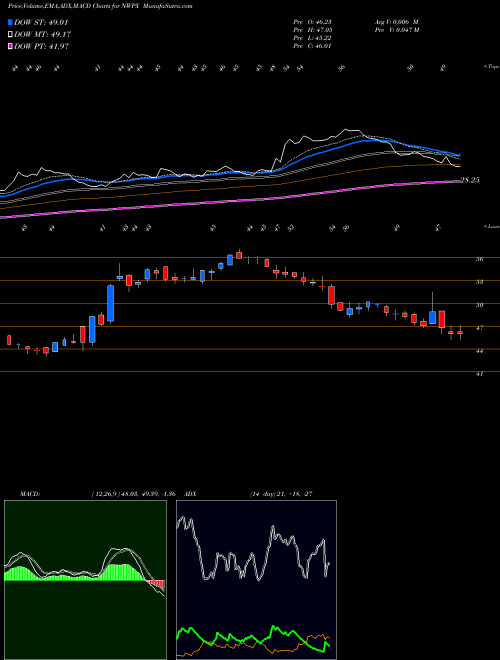Click the 'Pre C: 46.01' close value
500x660 pixels.
pyautogui.click(x=312, y=46)
